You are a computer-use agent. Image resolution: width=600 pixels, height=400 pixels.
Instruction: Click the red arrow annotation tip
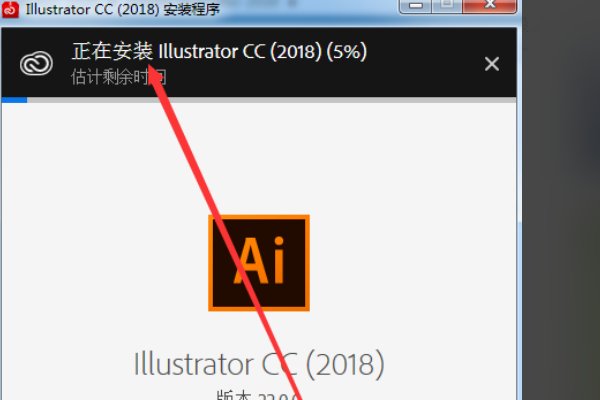click(150, 68)
